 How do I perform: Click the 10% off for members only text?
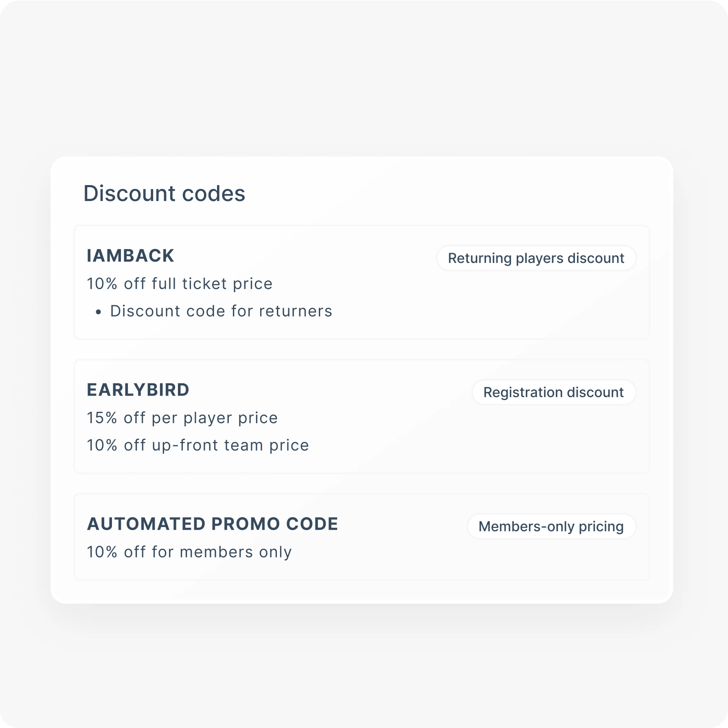click(x=189, y=552)
